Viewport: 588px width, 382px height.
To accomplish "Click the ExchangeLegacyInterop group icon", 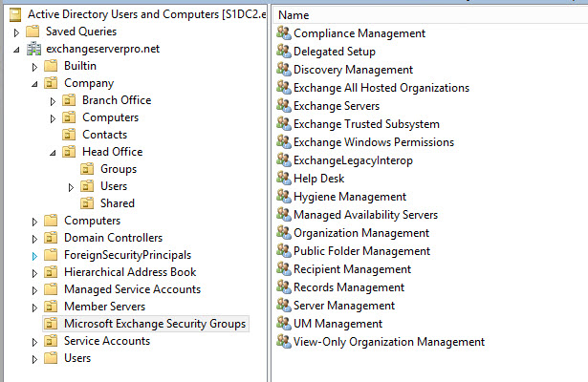I will point(284,159).
